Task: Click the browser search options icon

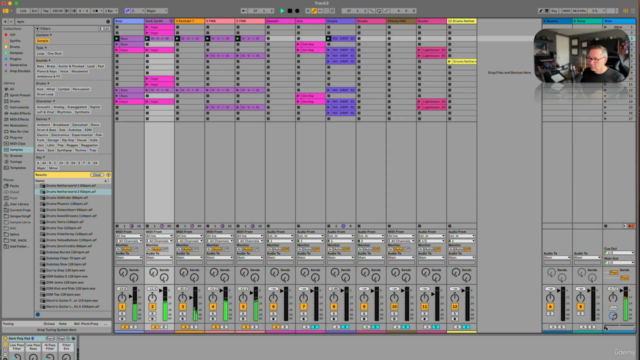Action: [108, 22]
